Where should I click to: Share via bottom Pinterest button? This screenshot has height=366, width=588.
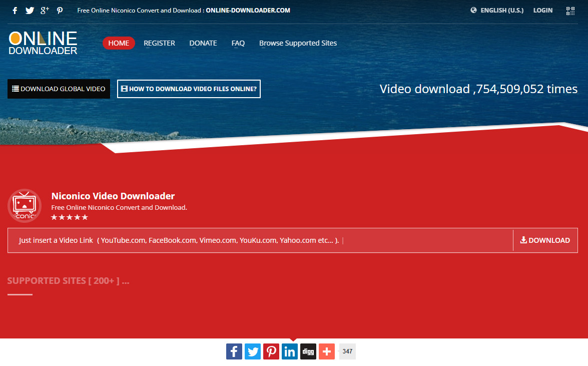(271, 351)
